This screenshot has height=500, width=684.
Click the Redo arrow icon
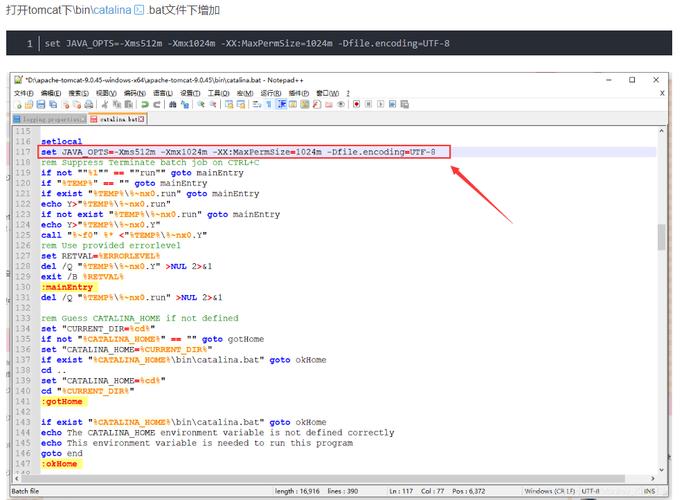156,104
